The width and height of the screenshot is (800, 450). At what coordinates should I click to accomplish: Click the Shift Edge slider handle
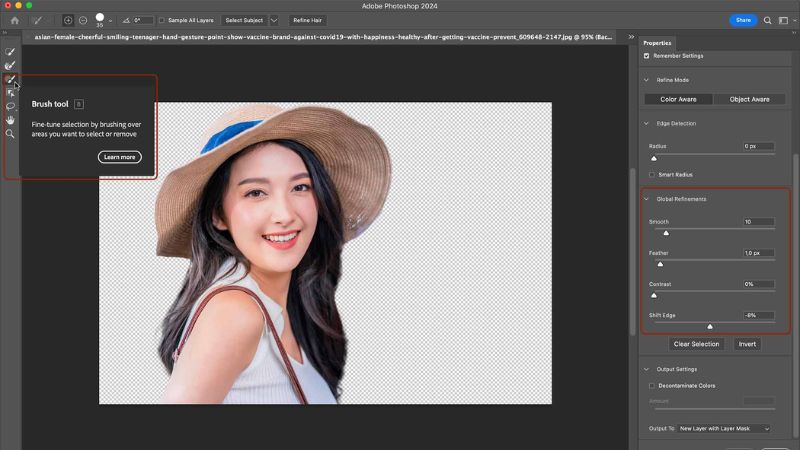point(710,327)
